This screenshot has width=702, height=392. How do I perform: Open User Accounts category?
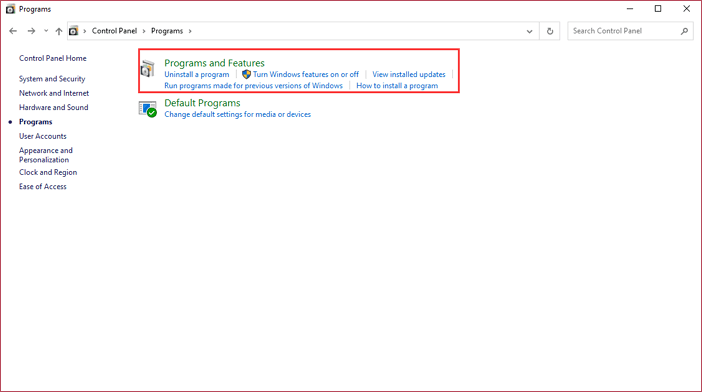pyautogui.click(x=43, y=136)
